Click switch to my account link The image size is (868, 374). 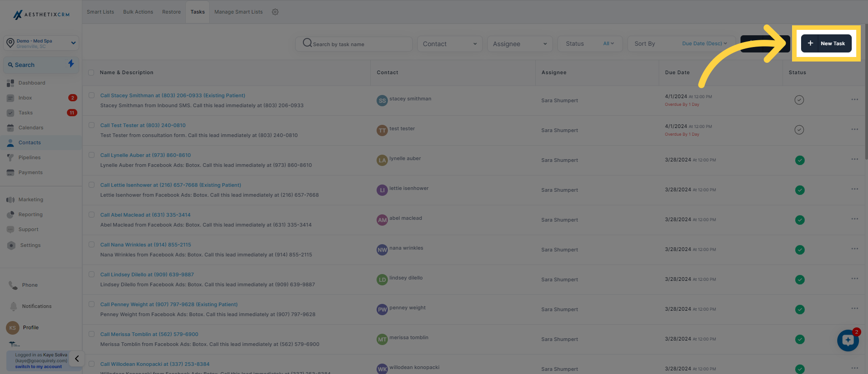[x=38, y=367]
